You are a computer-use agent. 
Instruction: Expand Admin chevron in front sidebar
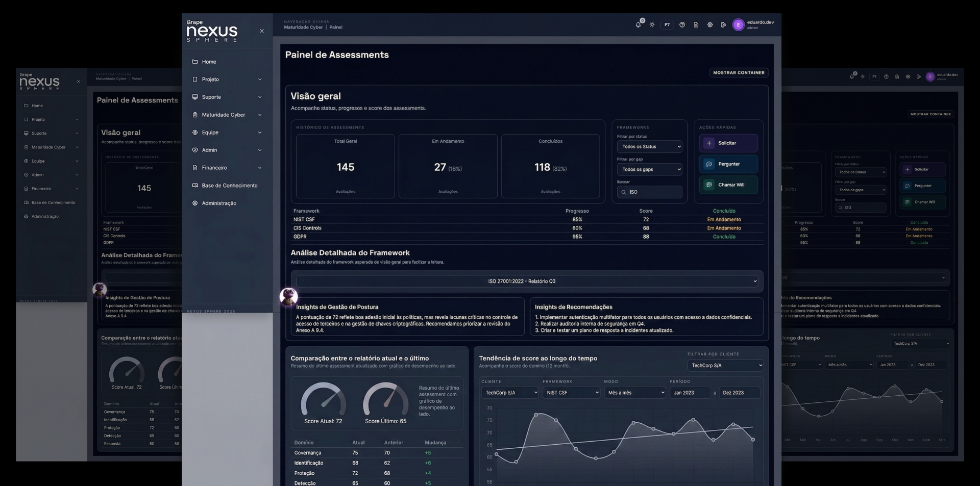point(260,150)
